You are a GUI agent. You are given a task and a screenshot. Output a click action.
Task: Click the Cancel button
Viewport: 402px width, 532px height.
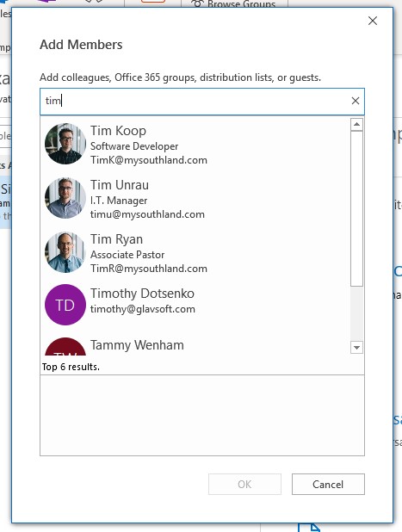328,484
